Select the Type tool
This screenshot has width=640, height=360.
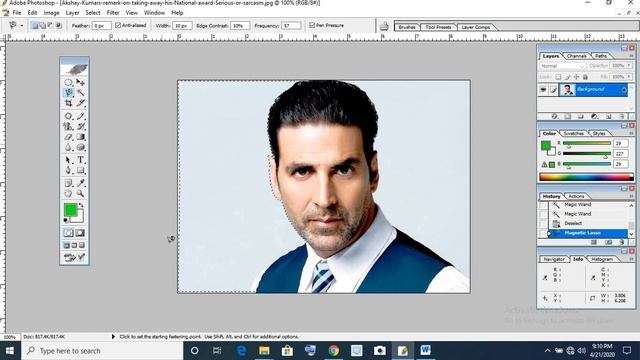click(80, 160)
